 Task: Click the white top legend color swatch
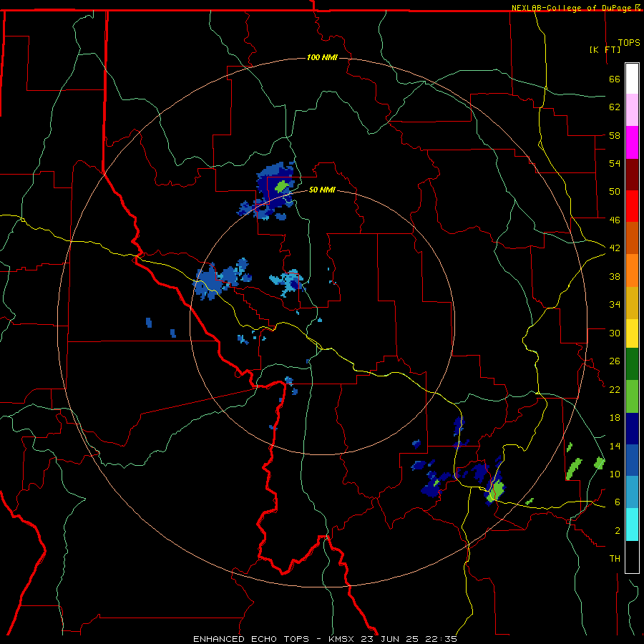632,79
